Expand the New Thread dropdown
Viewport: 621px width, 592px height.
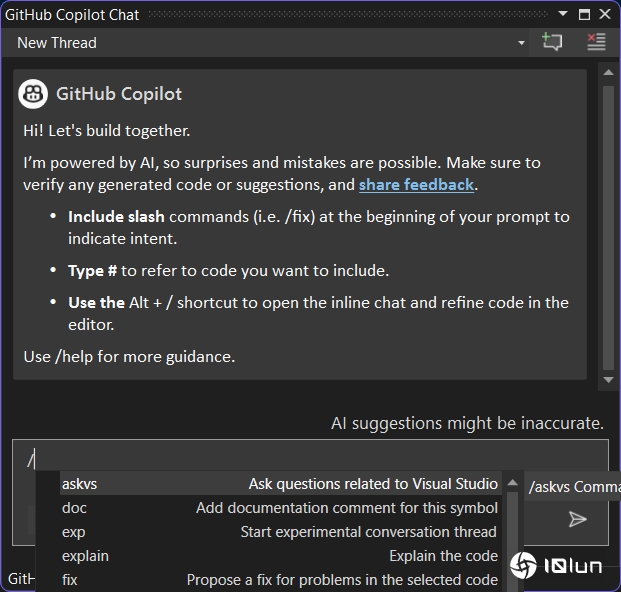[x=521, y=43]
